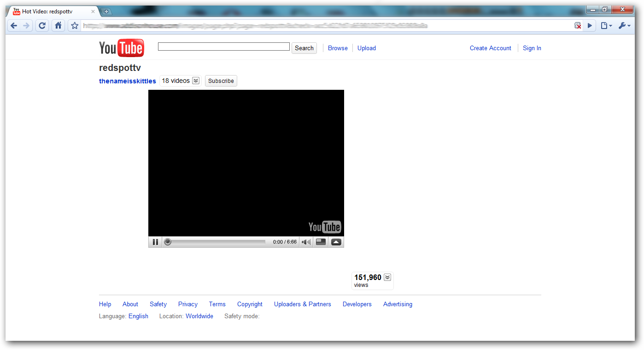Click Create Account
The width and height of the screenshot is (644, 350).
[491, 48]
